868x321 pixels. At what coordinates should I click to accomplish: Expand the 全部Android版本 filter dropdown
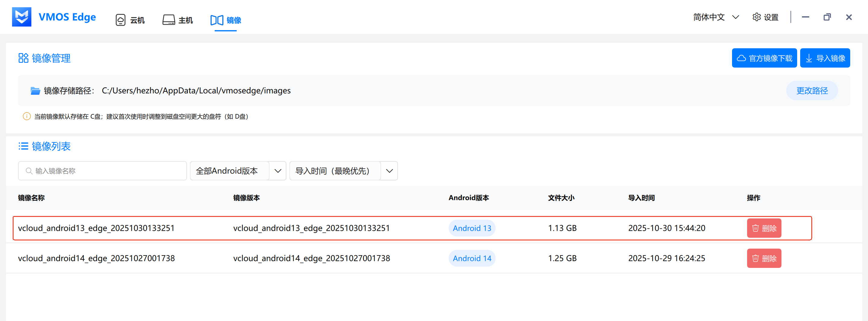pos(278,171)
